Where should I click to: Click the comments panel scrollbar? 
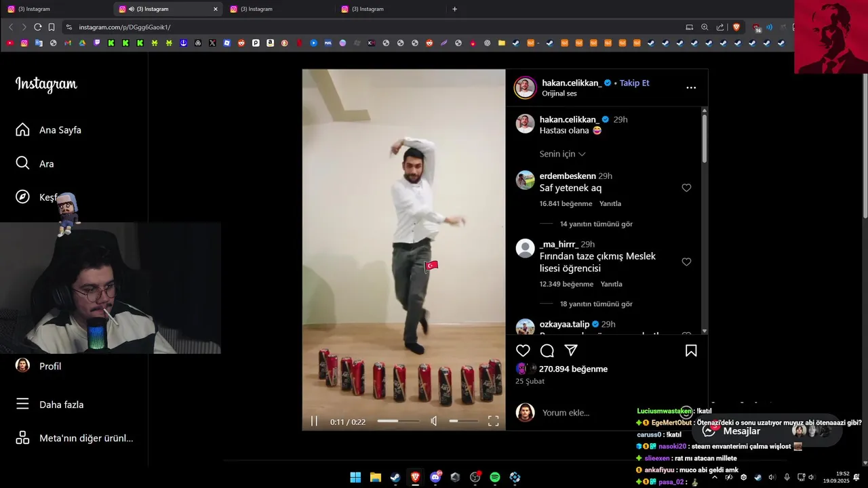point(705,139)
